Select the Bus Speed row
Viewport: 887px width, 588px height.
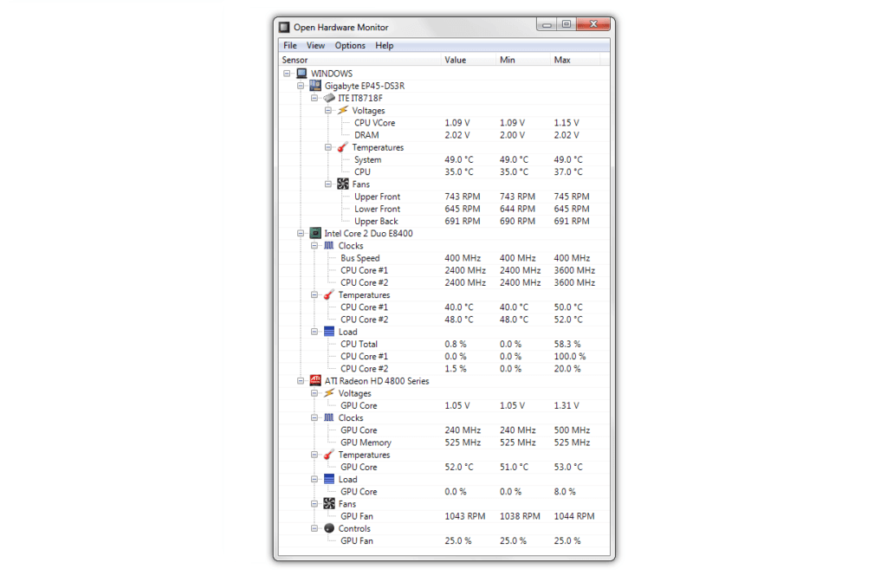coord(444,258)
